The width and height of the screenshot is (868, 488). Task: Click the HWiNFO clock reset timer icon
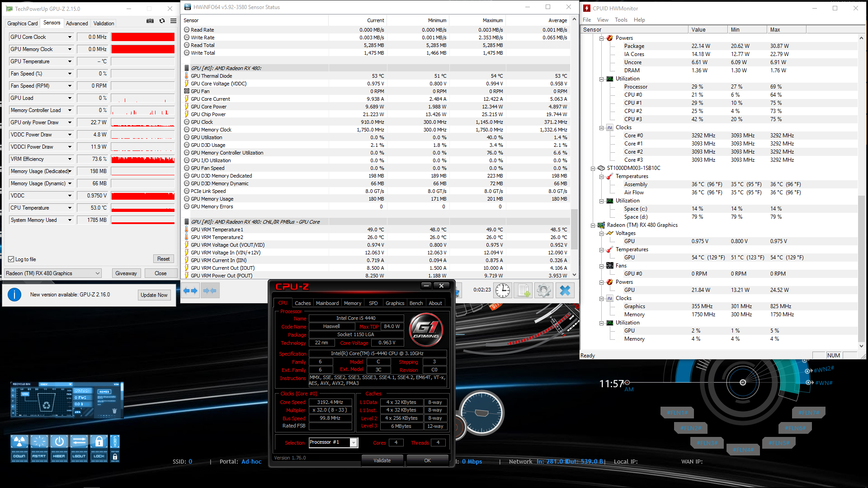click(502, 291)
